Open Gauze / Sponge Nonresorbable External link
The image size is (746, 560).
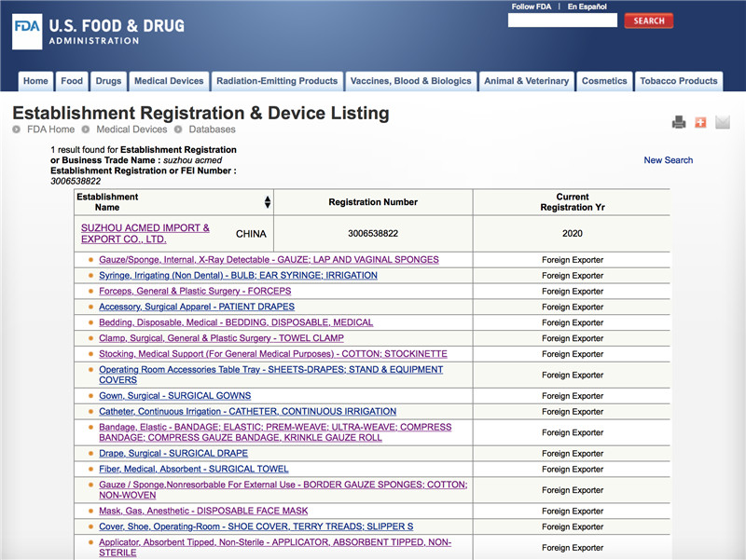click(x=283, y=489)
